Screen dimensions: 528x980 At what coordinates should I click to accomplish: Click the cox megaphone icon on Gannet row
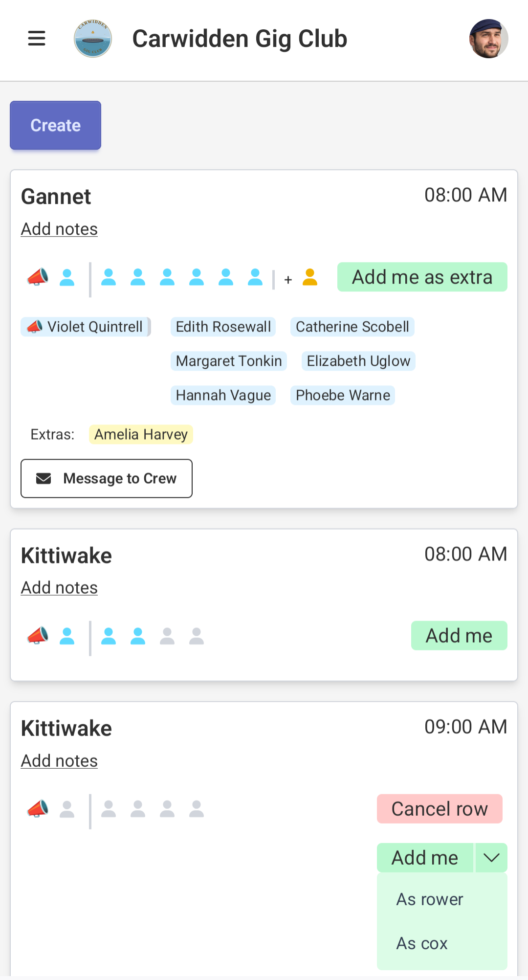click(x=38, y=278)
